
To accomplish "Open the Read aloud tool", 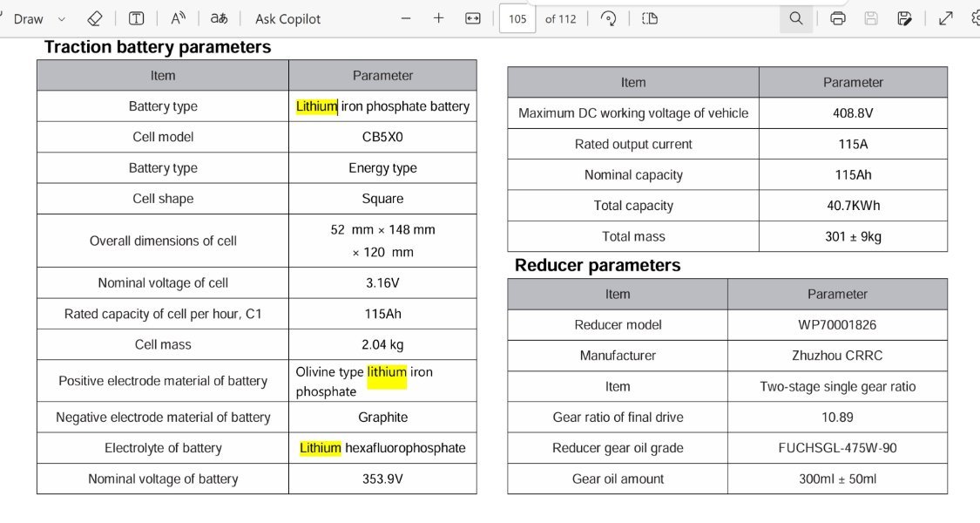I will (x=178, y=19).
